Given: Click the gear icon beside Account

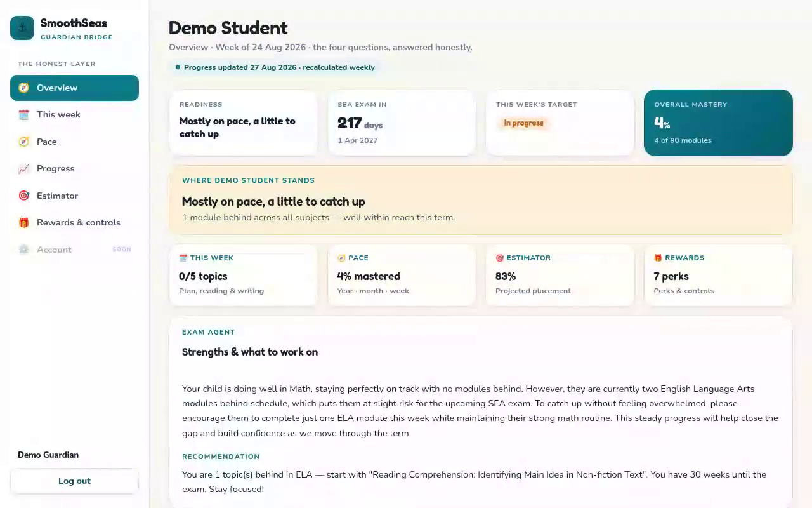Looking at the screenshot, I should point(24,250).
